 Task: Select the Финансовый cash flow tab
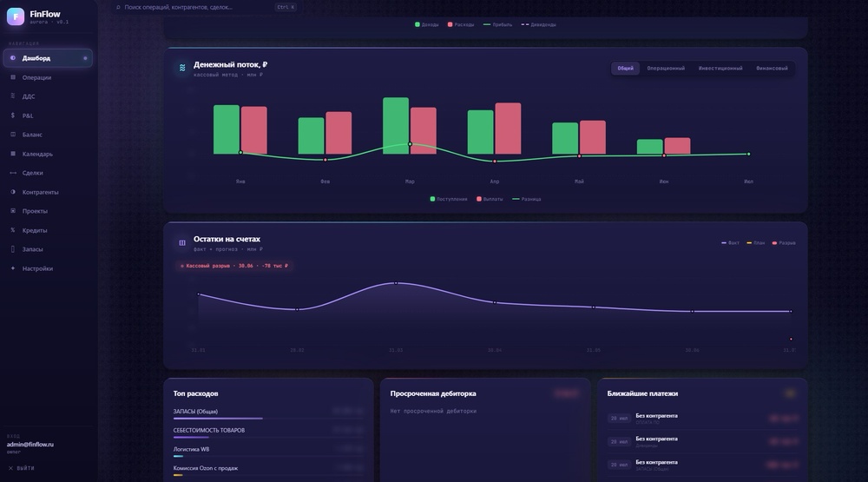click(772, 68)
